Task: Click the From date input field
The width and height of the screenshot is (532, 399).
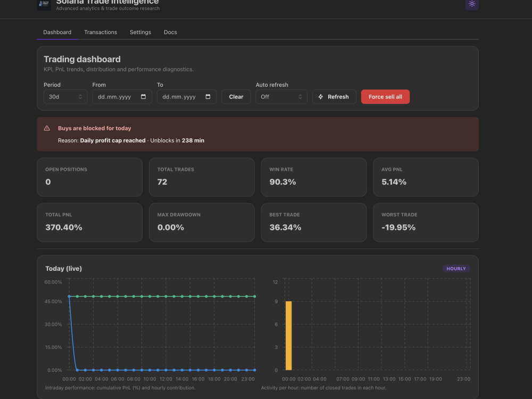Action: click(122, 97)
